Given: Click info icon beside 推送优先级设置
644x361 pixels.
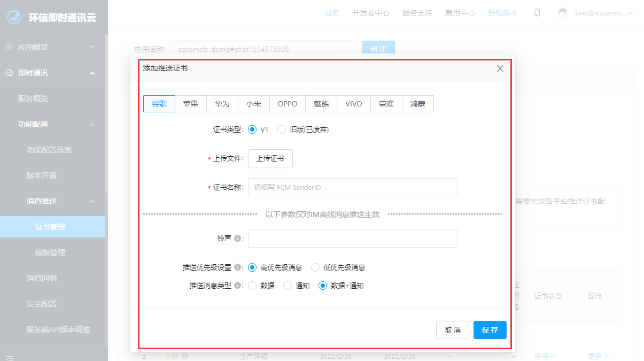Looking at the screenshot, I should tap(237, 267).
